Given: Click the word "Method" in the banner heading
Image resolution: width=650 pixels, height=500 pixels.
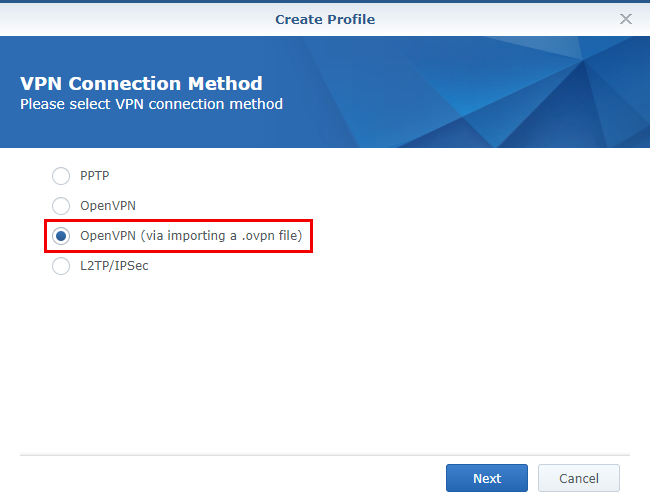Looking at the screenshot, I should click(224, 83).
